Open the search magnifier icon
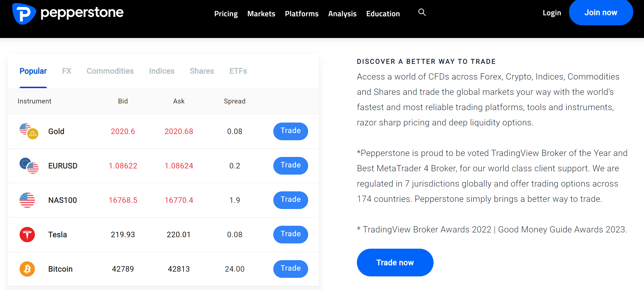This screenshot has width=644, height=290. [x=422, y=12]
